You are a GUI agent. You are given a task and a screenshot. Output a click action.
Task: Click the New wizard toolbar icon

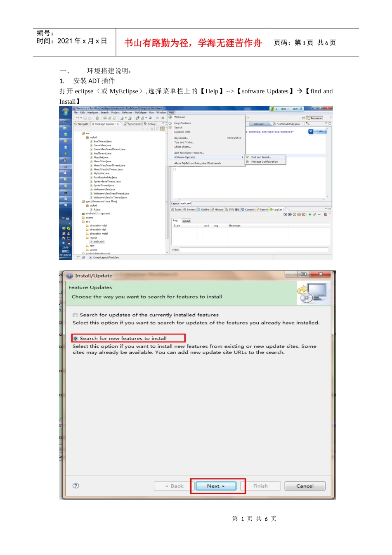[77, 118]
